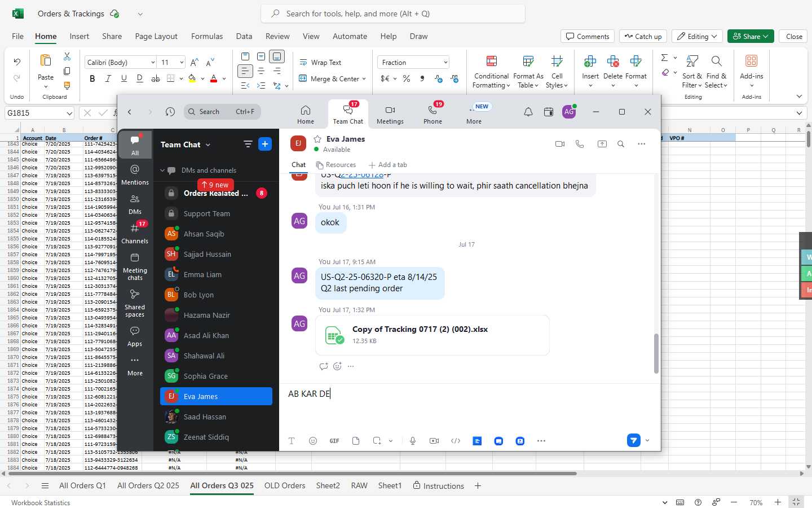Screen dimensions: 812x508
Task: Start a phone call with Eva James
Action: 580,144
